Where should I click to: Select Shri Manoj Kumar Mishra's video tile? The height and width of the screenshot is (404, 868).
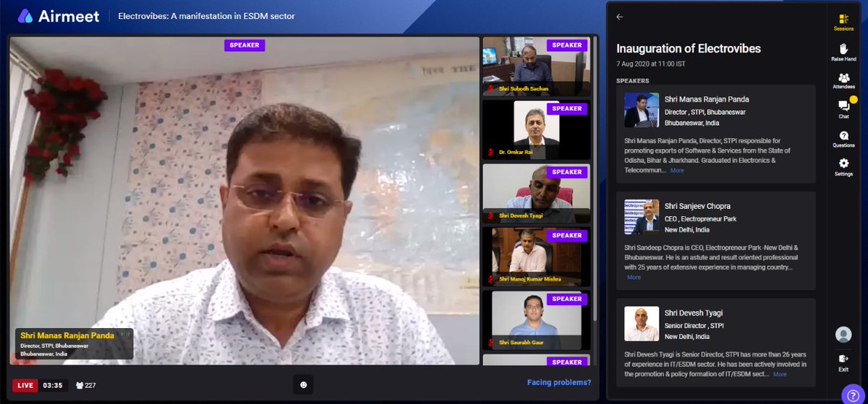[537, 256]
